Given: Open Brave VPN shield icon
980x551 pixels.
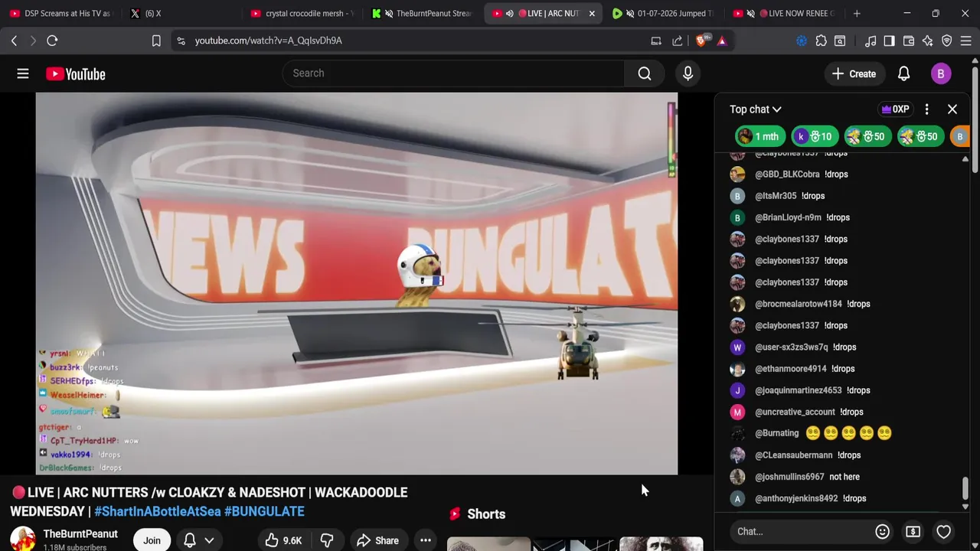Looking at the screenshot, I should [x=947, y=41].
